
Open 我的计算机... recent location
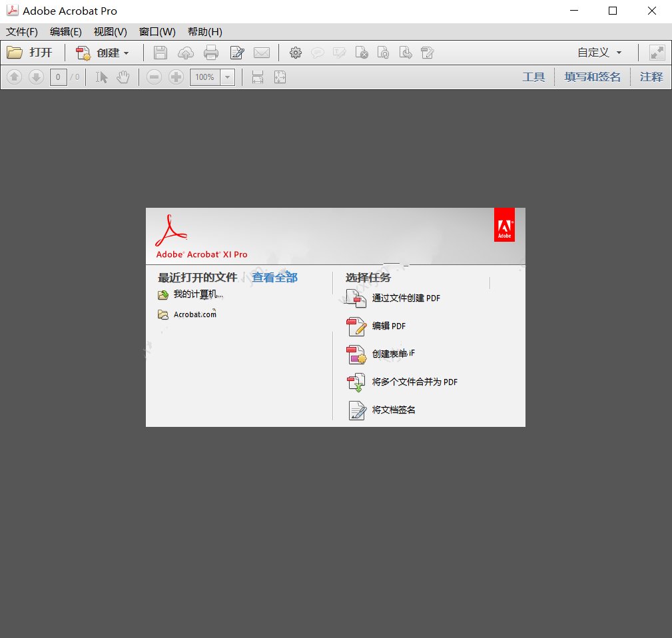click(198, 294)
